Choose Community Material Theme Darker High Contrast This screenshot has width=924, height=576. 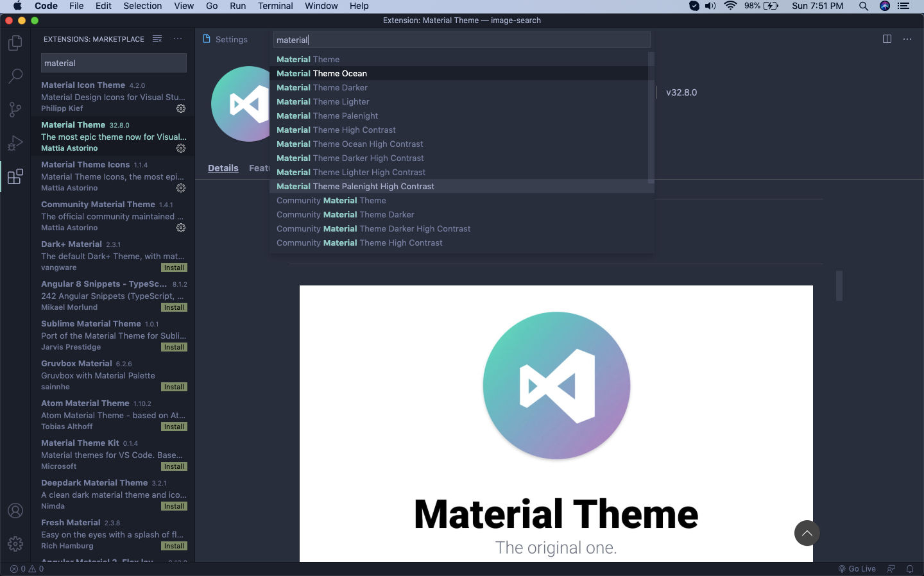coord(462,229)
